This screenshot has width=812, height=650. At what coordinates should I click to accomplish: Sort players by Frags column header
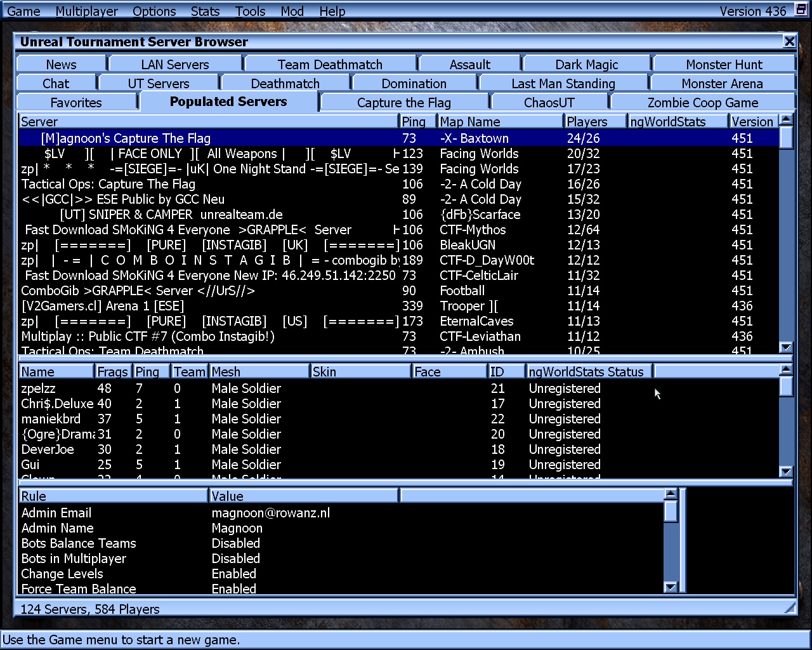[x=114, y=371]
